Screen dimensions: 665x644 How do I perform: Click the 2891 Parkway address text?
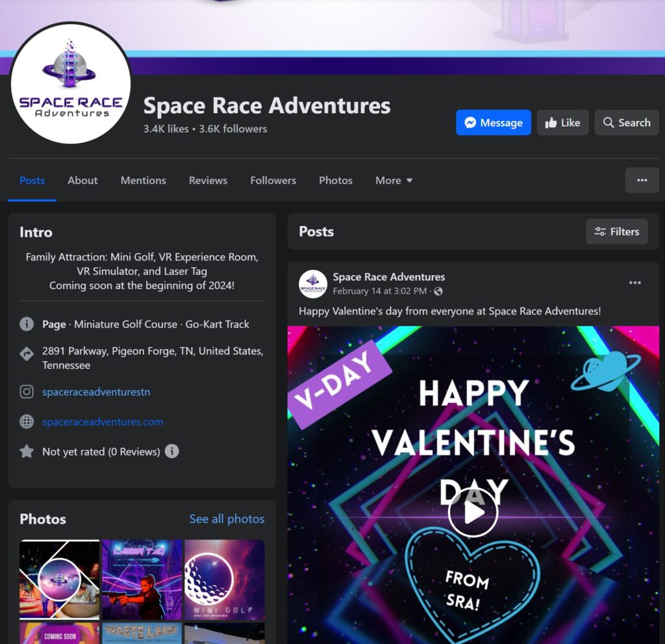pyautogui.click(x=153, y=358)
